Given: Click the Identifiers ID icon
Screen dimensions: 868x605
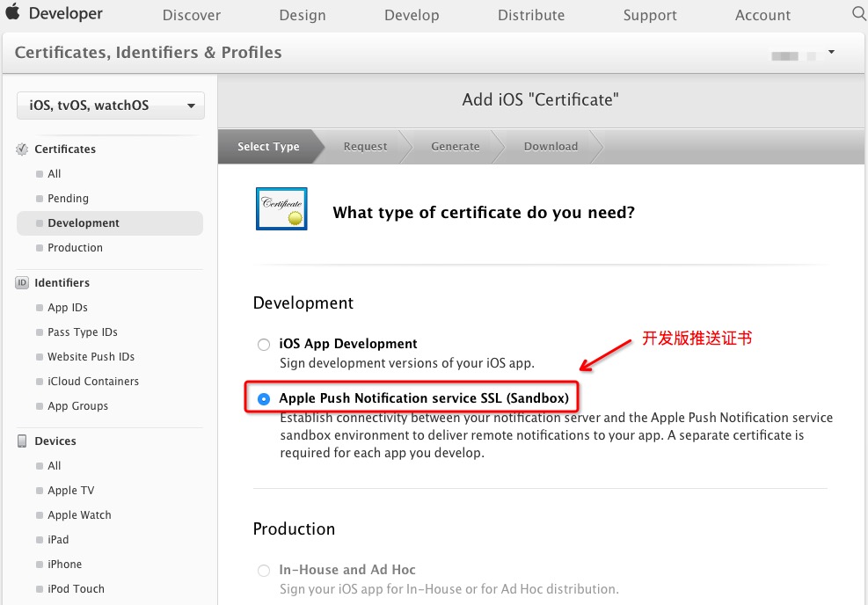Looking at the screenshot, I should click(22, 283).
